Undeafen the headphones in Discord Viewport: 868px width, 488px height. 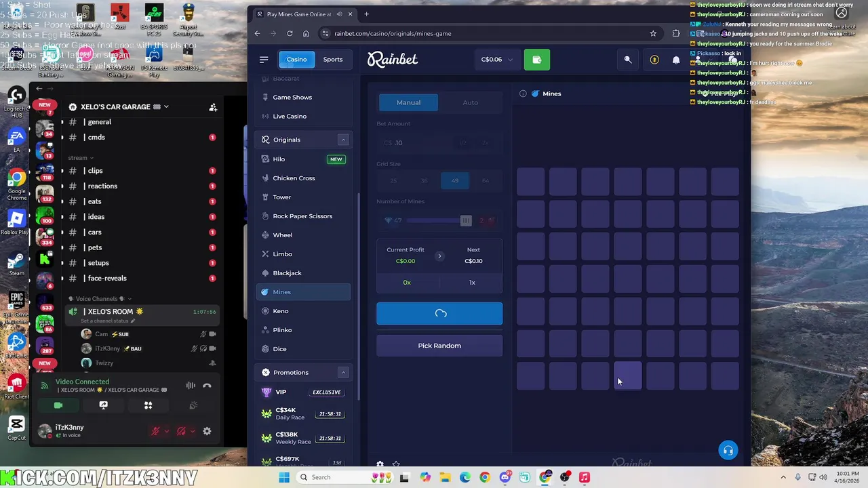tap(181, 431)
